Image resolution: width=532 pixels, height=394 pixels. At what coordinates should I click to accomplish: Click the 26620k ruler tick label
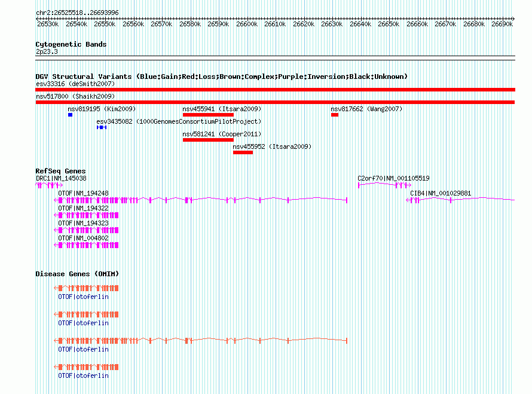click(x=303, y=25)
